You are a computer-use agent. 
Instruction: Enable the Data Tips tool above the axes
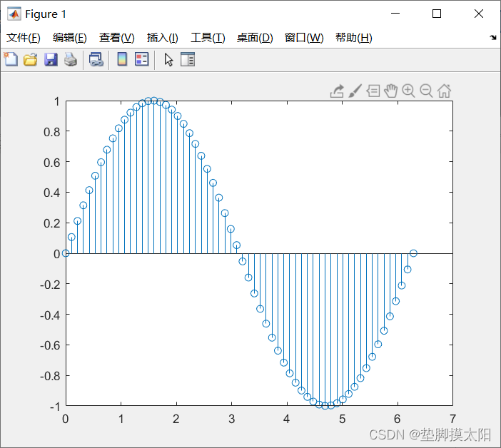click(x=373, y=91)
